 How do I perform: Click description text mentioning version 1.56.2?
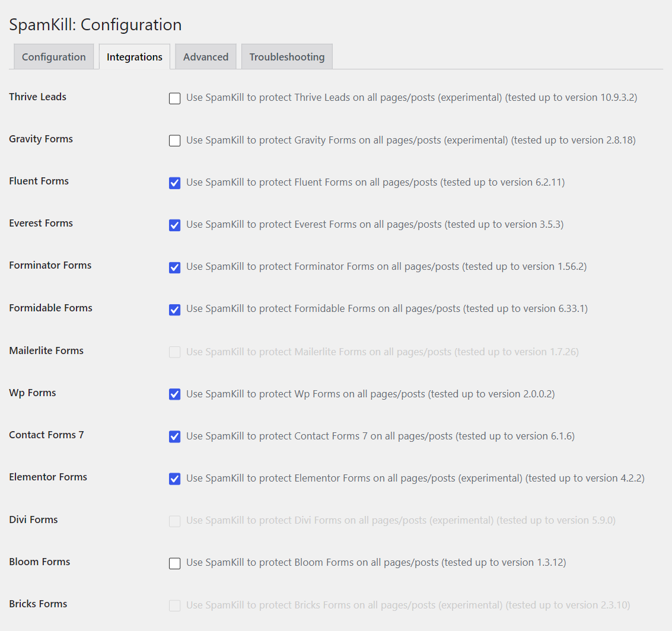point(386,266)
